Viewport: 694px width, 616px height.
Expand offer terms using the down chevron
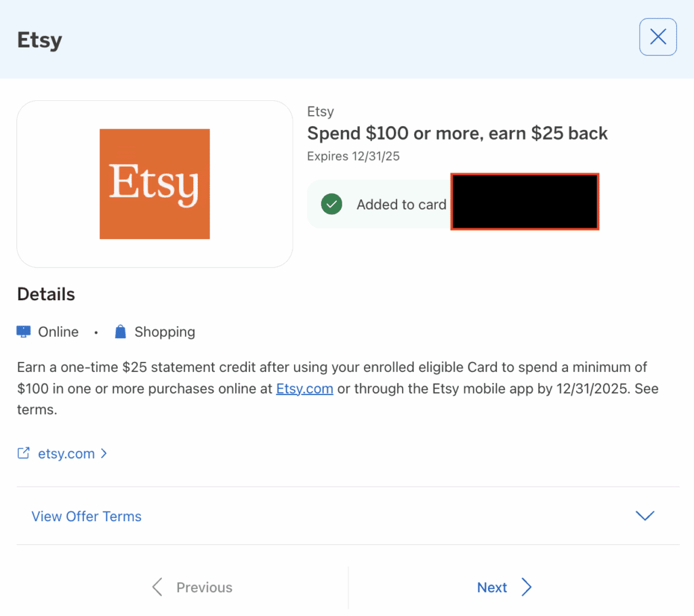click(645, 516)
